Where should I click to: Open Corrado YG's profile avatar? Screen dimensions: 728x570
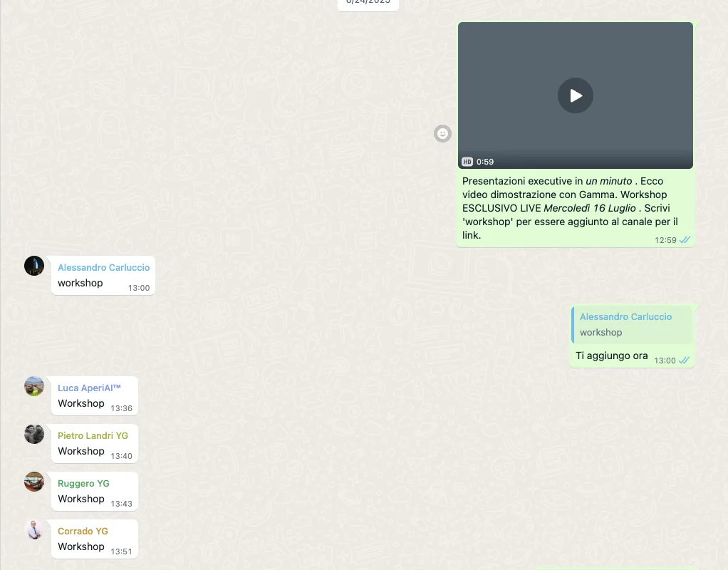pos(34,529)
